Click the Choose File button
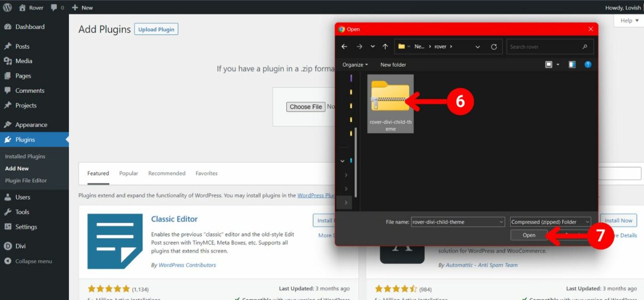 click(306, 107)
